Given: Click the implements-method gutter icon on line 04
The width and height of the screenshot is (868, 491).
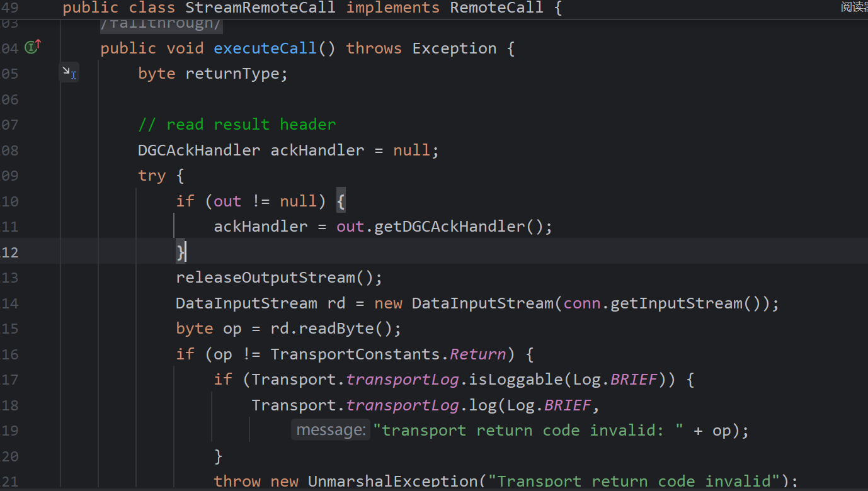Looking at the screenshot, I should click(x=33, y=47).
